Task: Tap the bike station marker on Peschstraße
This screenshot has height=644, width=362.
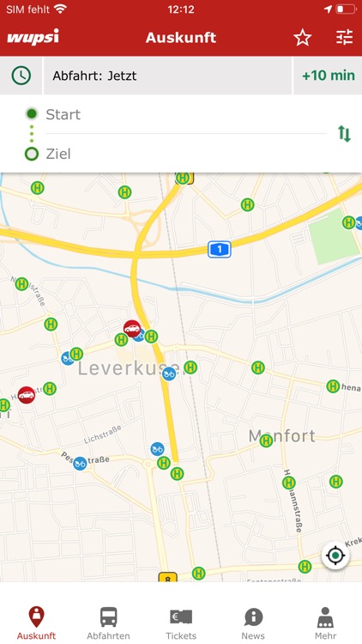Action: coord(80,464)
